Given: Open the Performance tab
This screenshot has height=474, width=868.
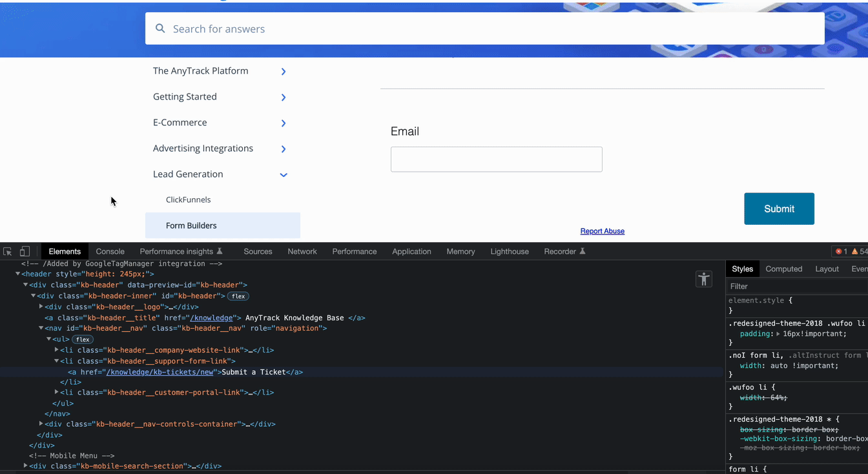Looking at the screenshot, I should coord(355,251).
